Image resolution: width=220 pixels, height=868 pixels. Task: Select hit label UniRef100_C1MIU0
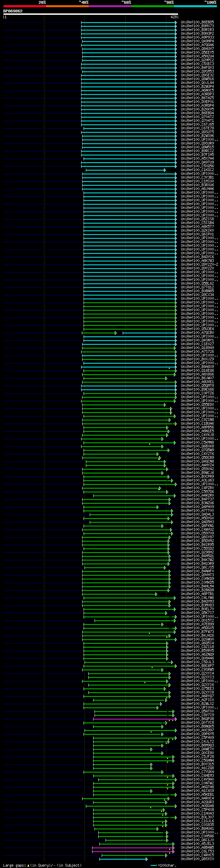197,181
